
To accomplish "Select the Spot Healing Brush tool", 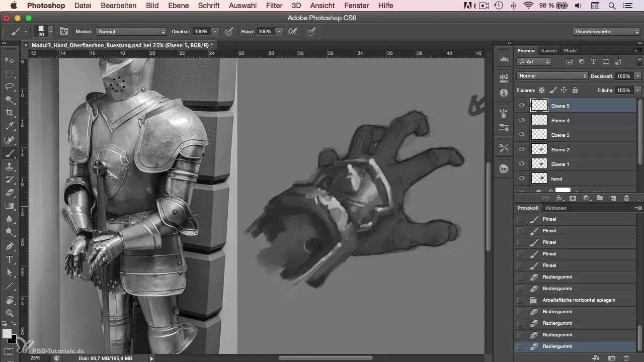I will (10, 140).
